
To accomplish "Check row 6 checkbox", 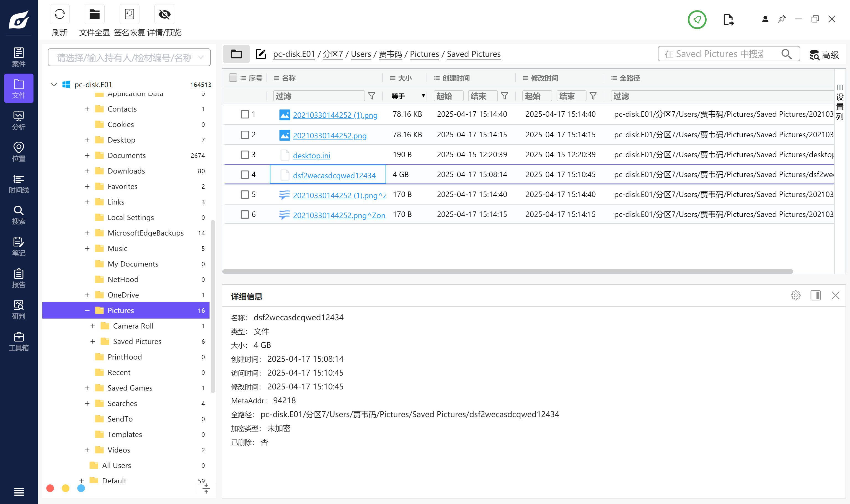I will [244, 214].
